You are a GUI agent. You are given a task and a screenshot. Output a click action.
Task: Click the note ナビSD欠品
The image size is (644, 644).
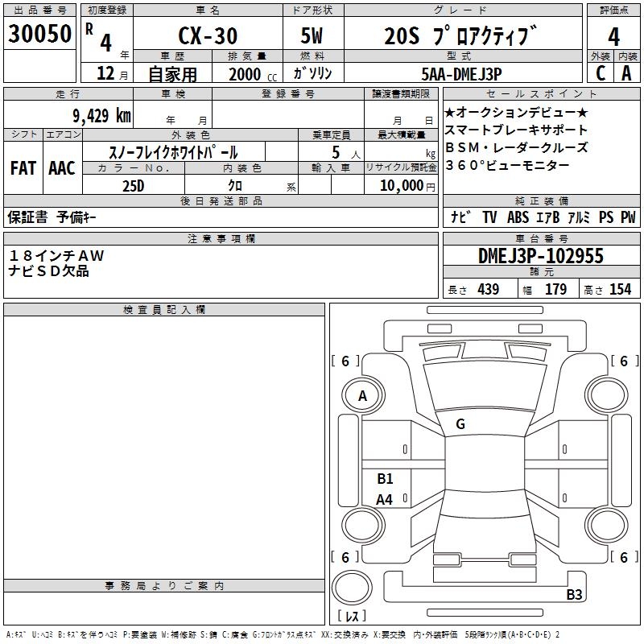tap(48, 271)
